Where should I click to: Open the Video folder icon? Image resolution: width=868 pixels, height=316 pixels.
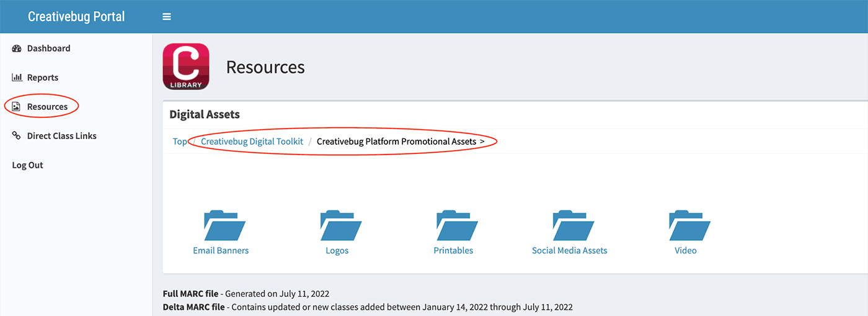689,225
